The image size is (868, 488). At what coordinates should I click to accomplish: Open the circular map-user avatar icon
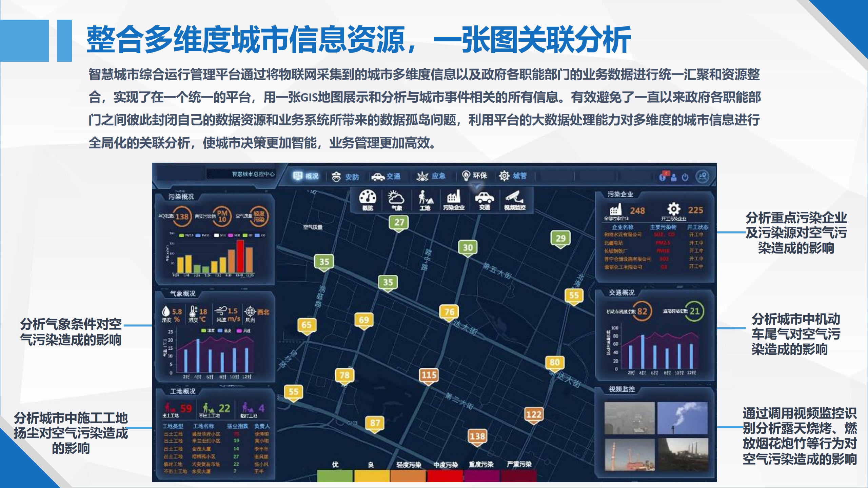click(x=703, y=176)
